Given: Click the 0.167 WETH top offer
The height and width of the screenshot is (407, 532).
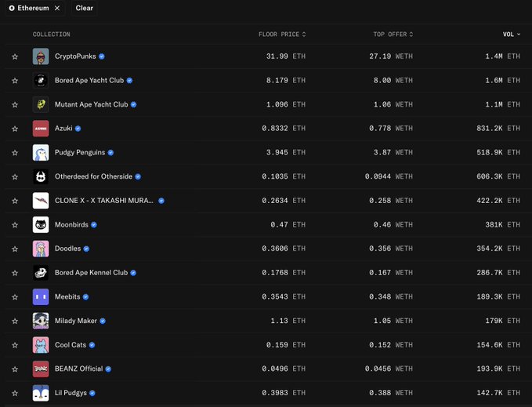Looking at the screenshot, I should tap(391, 273).
